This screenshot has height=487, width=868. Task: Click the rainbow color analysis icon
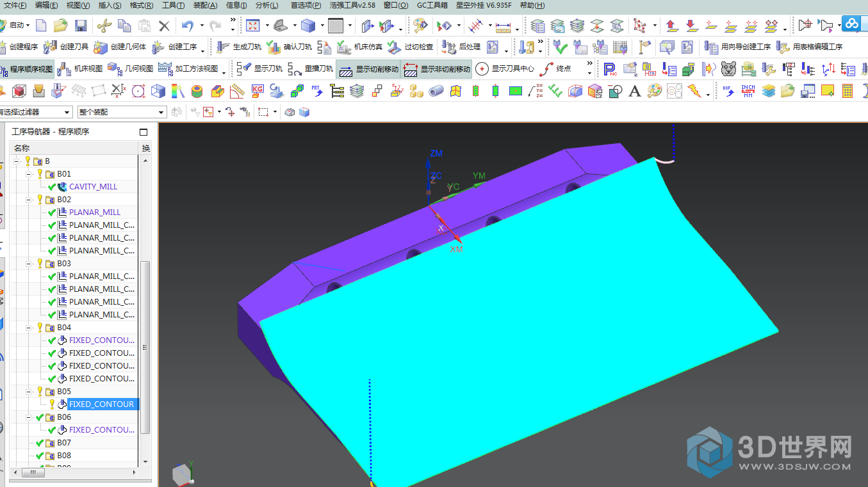pos(177,91)
